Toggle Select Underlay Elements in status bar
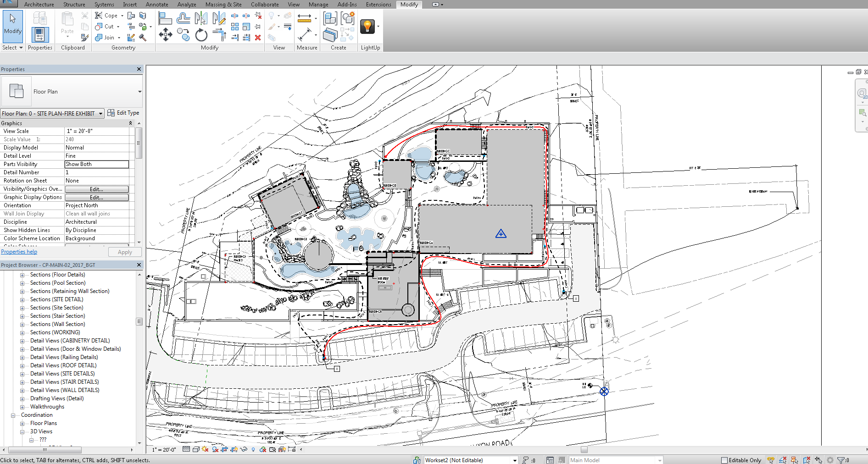Screen dimensions: 868x464 [x=783, y=460]
